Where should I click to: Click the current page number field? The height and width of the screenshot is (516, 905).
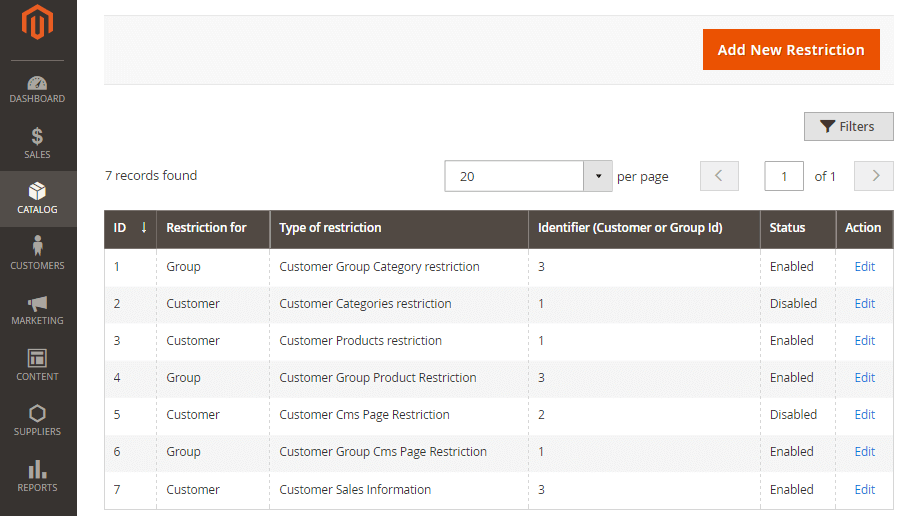pos(783,176)
